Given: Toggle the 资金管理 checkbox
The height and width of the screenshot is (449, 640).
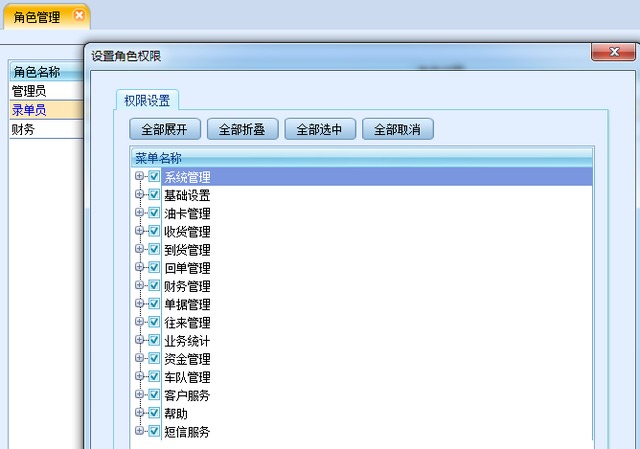Looking at the screenshot, I should (x=154, y=358).
